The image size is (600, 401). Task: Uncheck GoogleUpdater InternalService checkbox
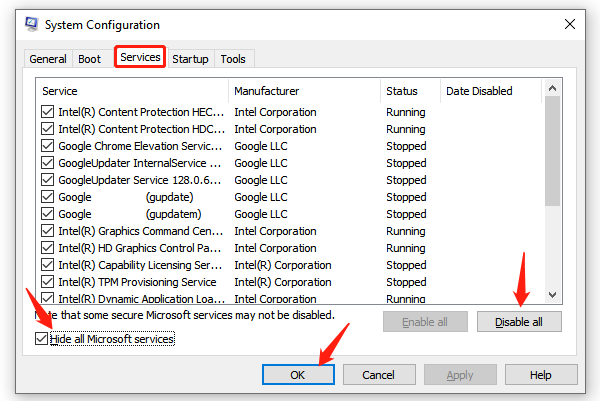pos(48,163)
